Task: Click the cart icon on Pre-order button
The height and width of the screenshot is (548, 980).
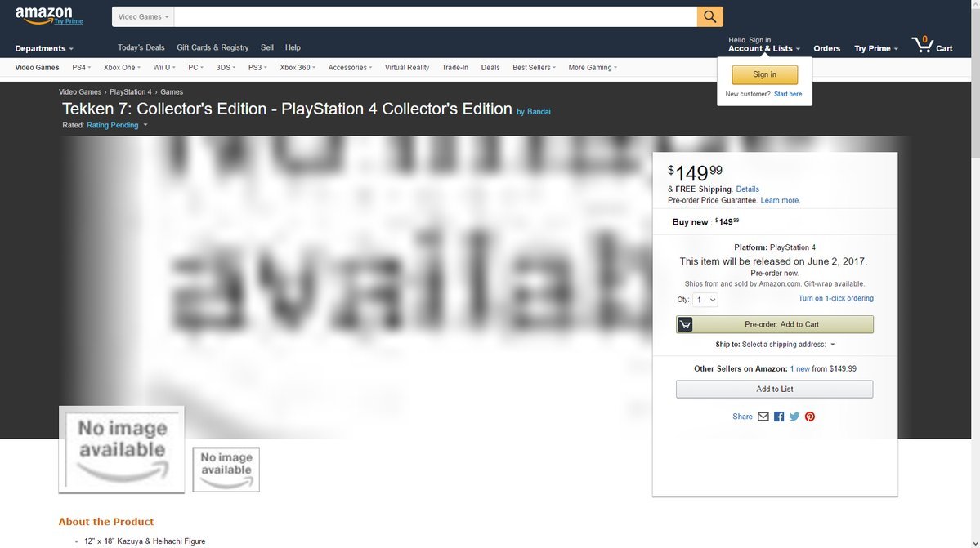Action: point(685,324)
